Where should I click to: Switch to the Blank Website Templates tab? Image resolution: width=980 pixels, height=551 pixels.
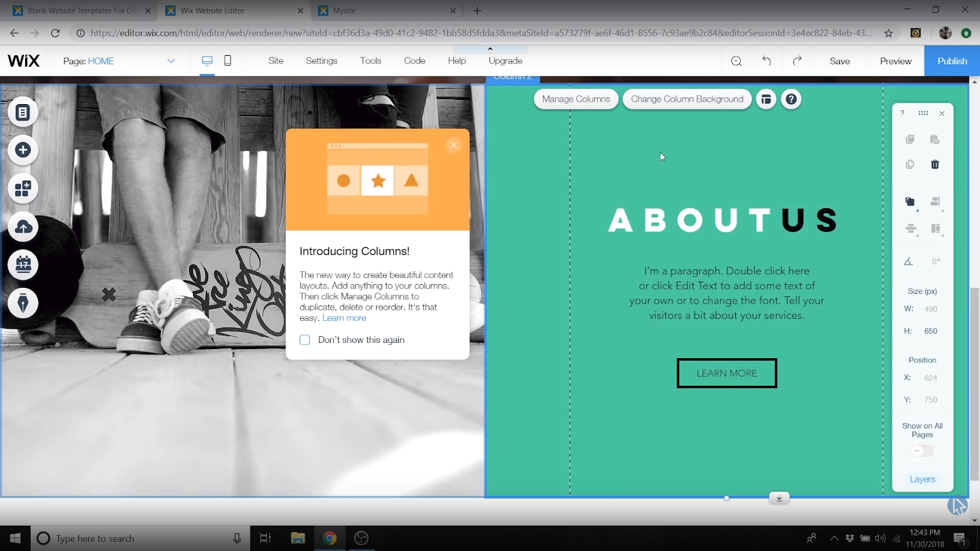81,10
